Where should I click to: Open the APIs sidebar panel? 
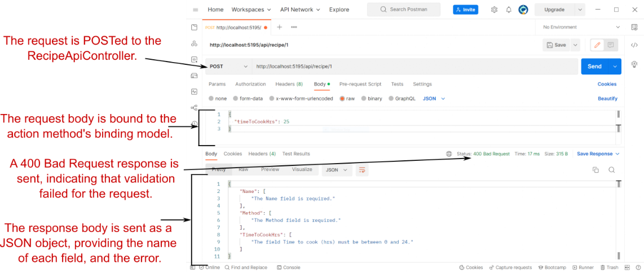coord(194,43)
